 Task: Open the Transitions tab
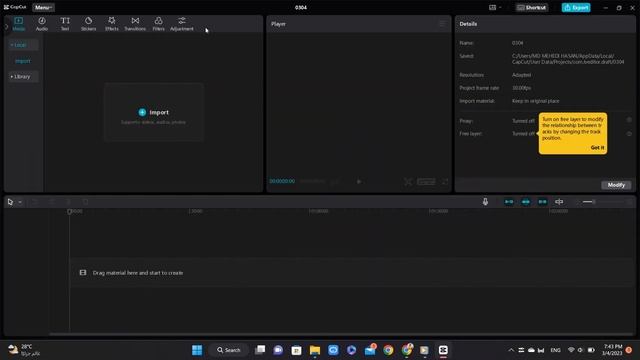(x=135, y=24)
